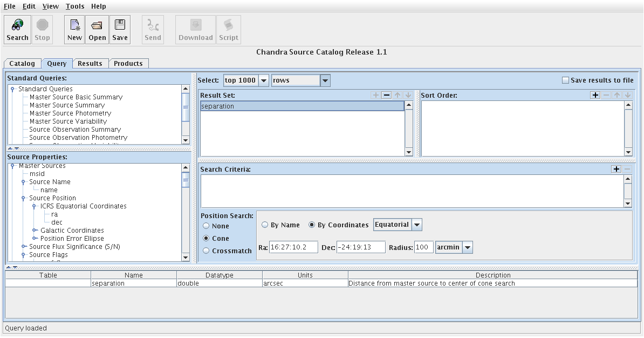Collapse the Source Name tree node
The height and width of the screenshot is (338, 644).
[x=23, y=182]
